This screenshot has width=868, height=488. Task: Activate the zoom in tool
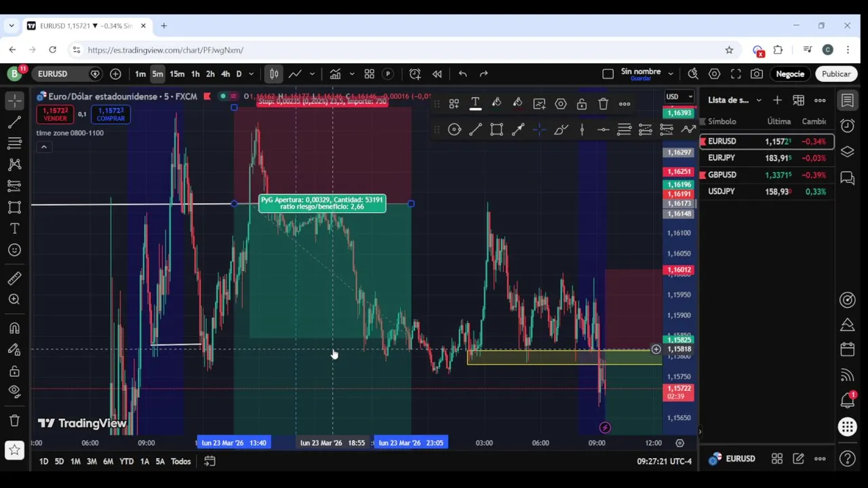14,300
